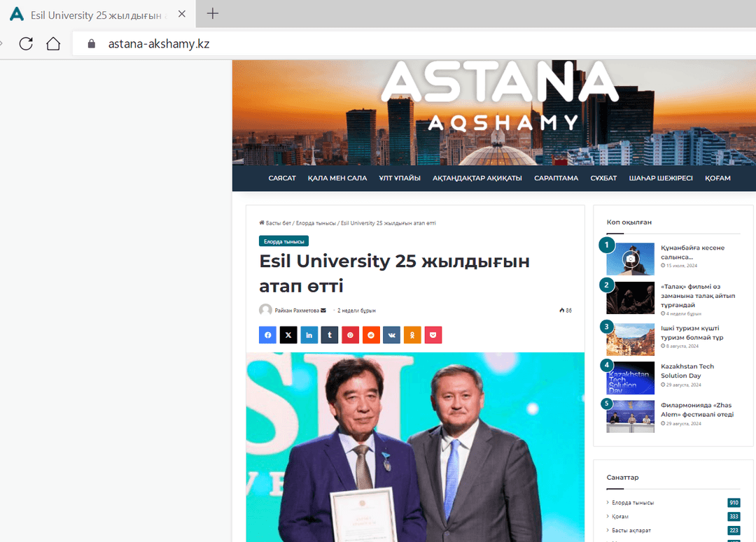Open Басты ақпарат category in Санаттар
Viewport: 756px width, 542px height.
(x=631, y=530)
